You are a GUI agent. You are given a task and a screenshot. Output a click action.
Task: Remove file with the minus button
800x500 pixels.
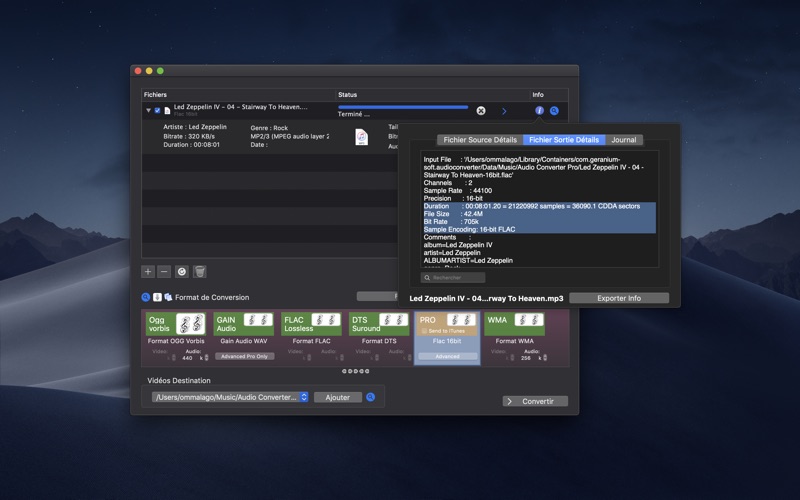[x=164, y=271]
